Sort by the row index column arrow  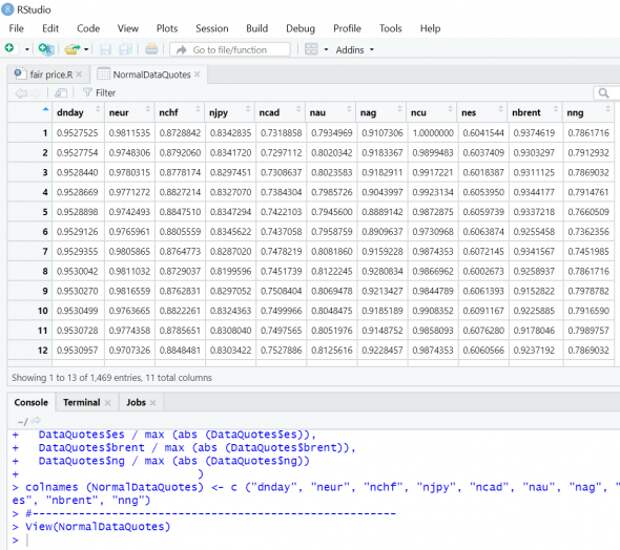pos(46,109)
